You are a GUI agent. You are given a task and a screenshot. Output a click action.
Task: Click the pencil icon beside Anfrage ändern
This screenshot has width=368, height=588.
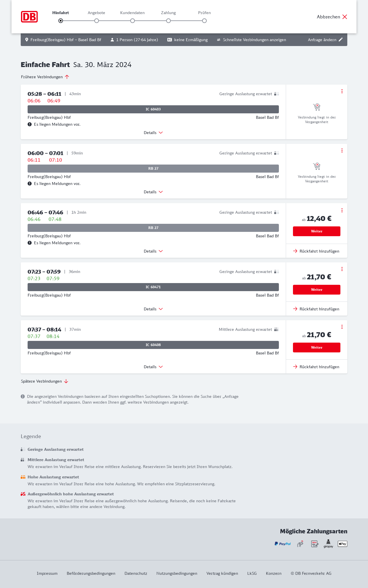pyautogui.click(x=341, y=40)
